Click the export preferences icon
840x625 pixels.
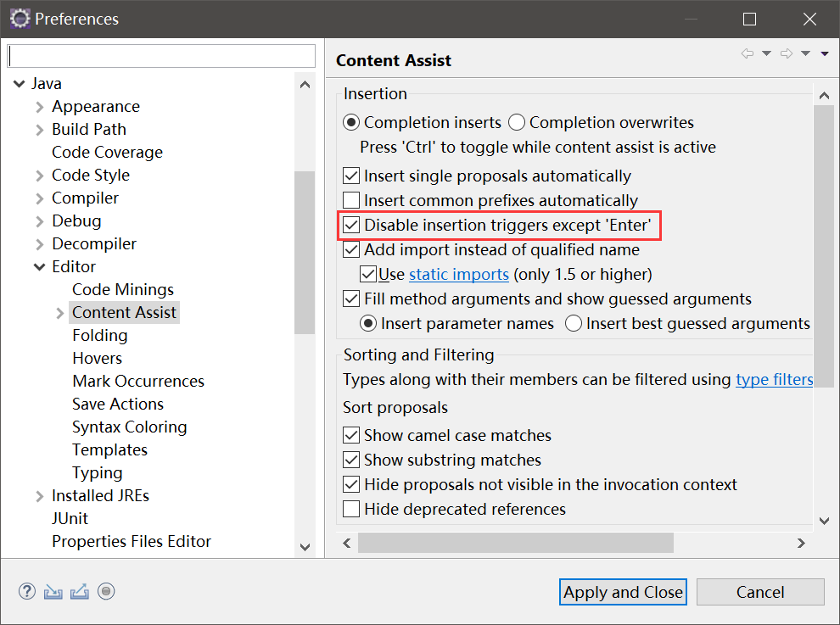pyautogui.click(x=79, y=591)
